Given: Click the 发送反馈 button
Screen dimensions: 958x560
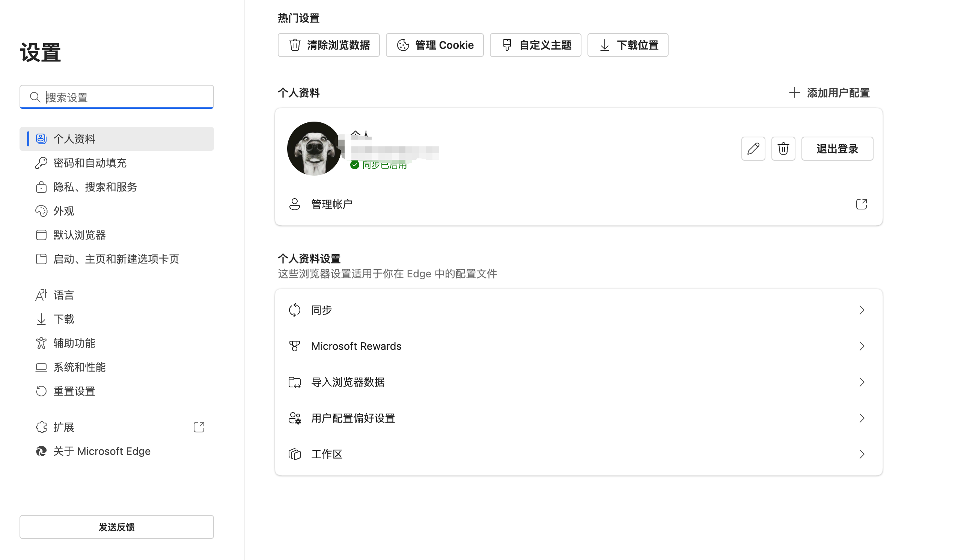Looking at the screenshot, I should (117, 527).
